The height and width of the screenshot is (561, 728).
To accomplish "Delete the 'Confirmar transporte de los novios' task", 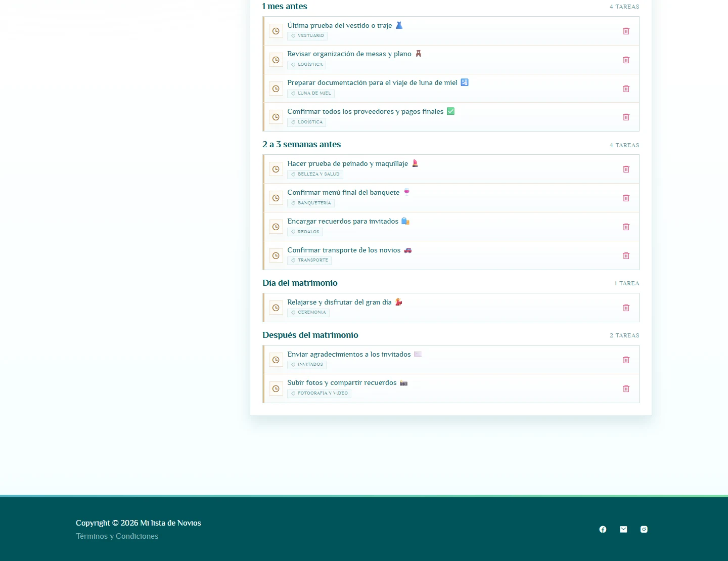I will [x=626, y=256].
